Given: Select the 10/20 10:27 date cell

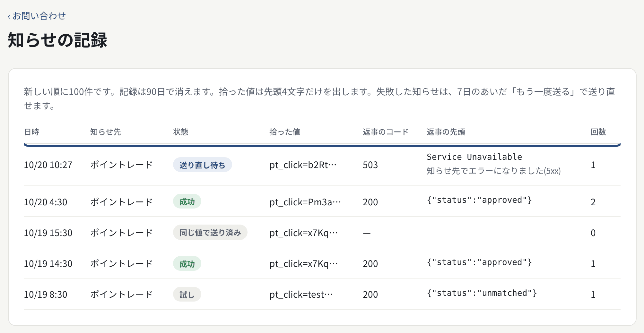Looking at the screenshot, I should point(48,165).
